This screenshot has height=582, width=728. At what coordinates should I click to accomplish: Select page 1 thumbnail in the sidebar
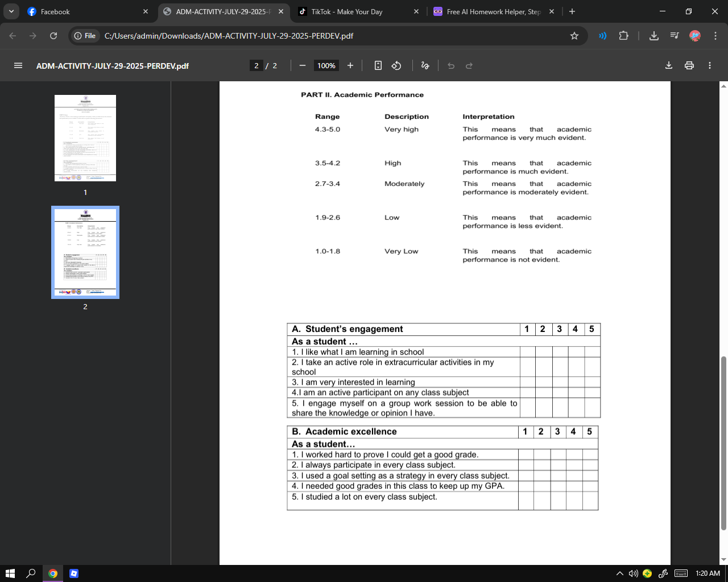coord(85,138)
